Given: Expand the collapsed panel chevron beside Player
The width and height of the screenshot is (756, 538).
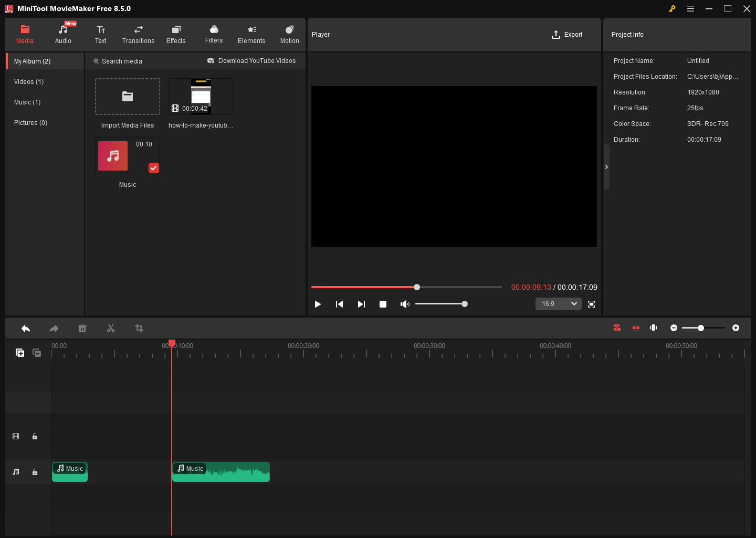Looking at the screenshot, I should click(x=606, y=167).
